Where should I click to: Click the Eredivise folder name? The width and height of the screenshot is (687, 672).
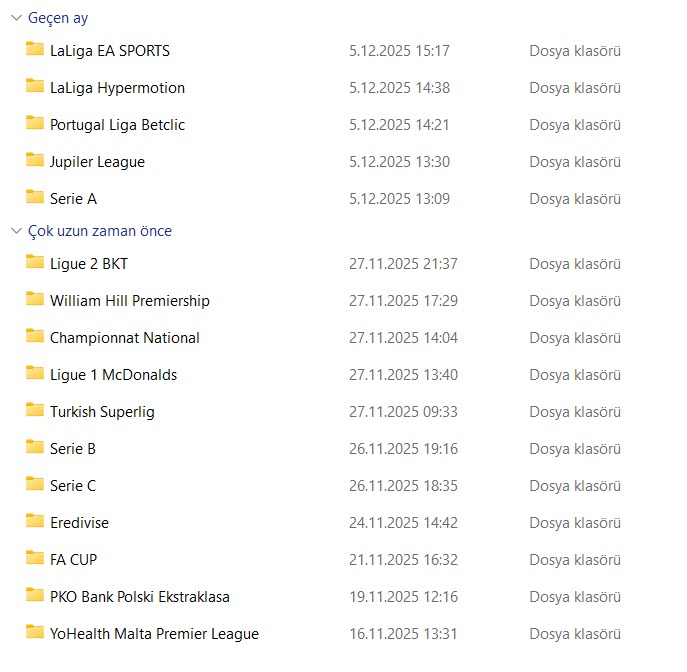tap(79, 523)
